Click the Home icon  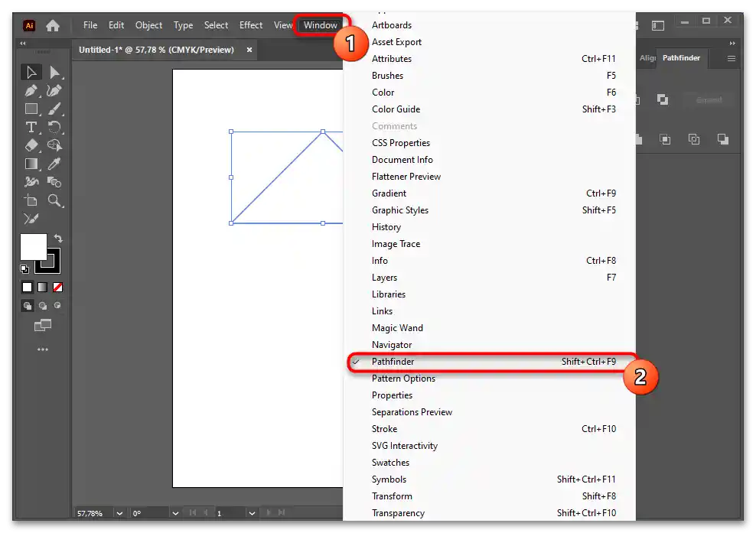tap(53, 25)
